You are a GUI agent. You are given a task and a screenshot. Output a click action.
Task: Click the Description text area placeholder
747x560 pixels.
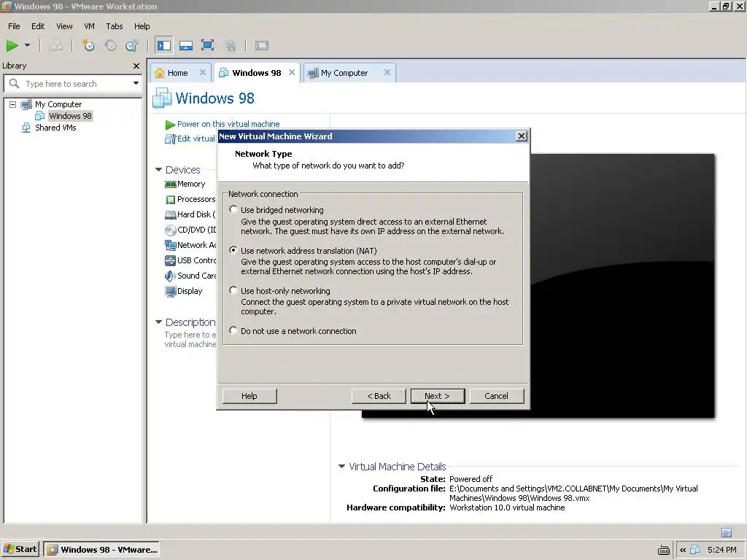(190, 340)
